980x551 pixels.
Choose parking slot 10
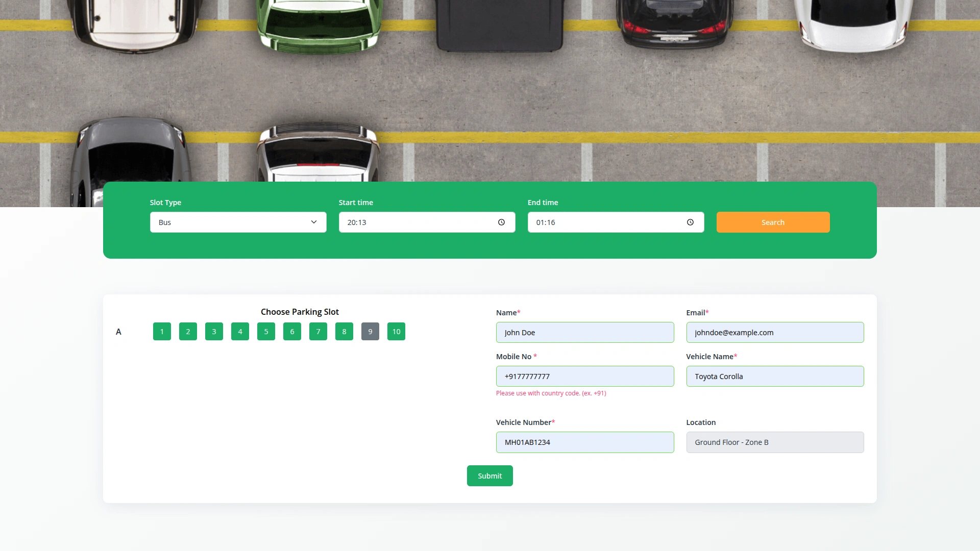396,332
